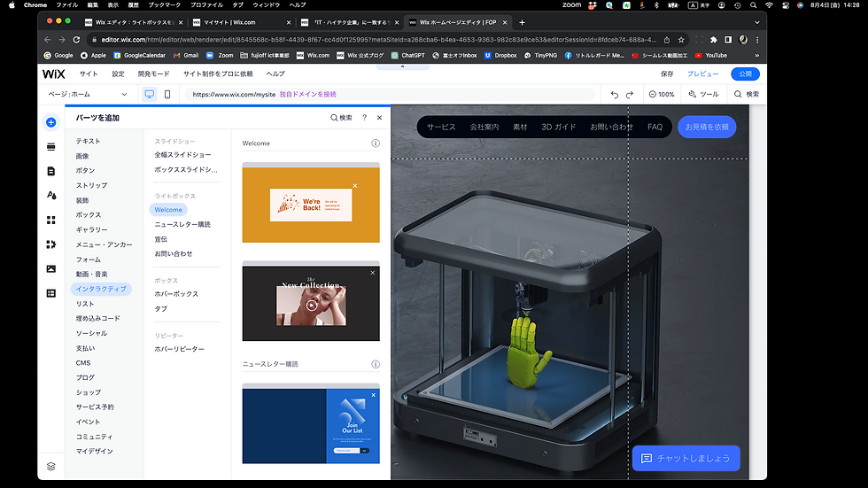The height and width of the screenshot is (488, 868).
Task: Click the お見積を依頼 button on canvas
Action: coord(707,127)
